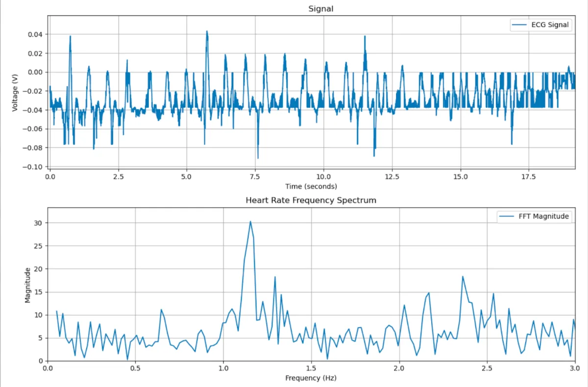Click the 3.0 tick on the frequency axis
This screenshot has width=588, height=387.
coord(575,367)
